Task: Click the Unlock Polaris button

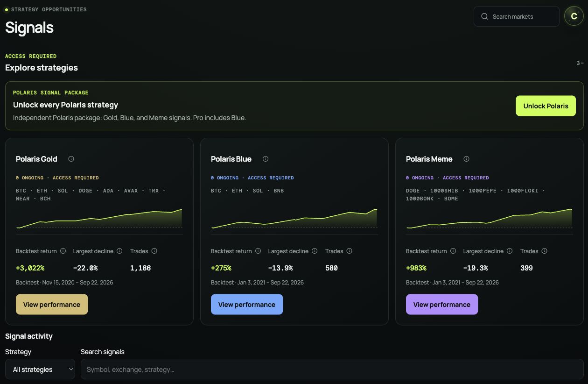Action: tap(546, 106)
